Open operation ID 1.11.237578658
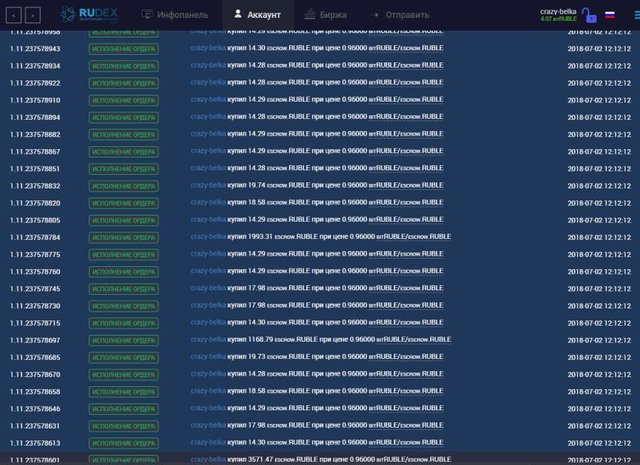 35,392
